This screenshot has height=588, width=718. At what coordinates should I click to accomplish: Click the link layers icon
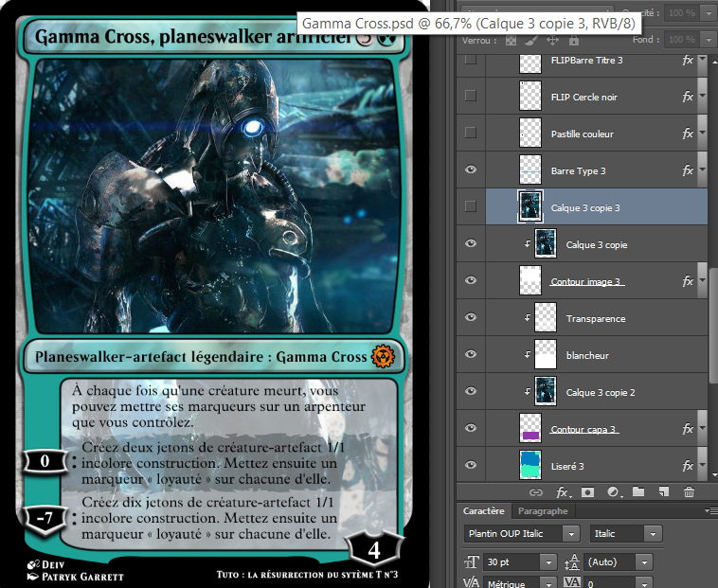pos(535,492)
